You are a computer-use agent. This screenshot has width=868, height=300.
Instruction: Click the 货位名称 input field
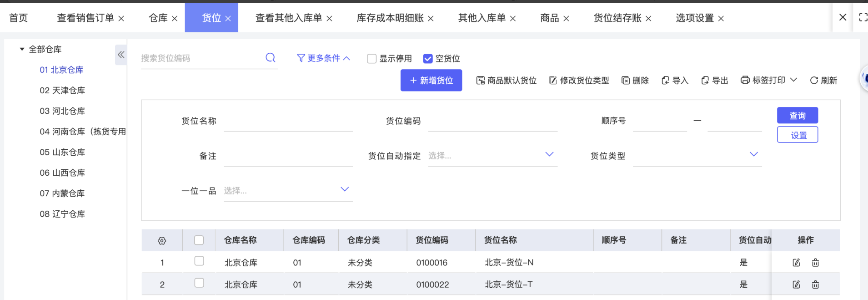point(288,122)
